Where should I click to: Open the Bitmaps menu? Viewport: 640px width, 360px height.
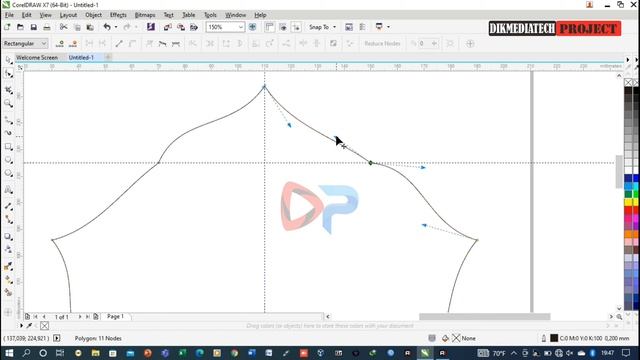[145, 15]
